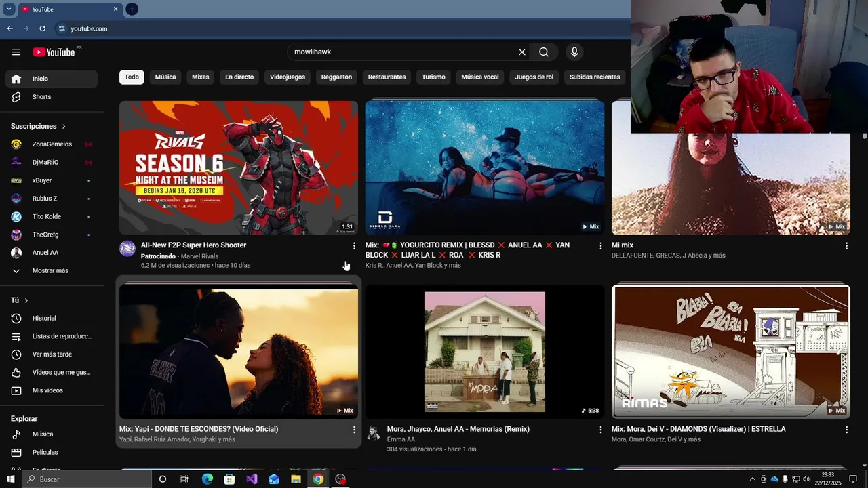Start voice search with the microphone
Viewport: 868px width, 488px height.
[x=574, y=52]
